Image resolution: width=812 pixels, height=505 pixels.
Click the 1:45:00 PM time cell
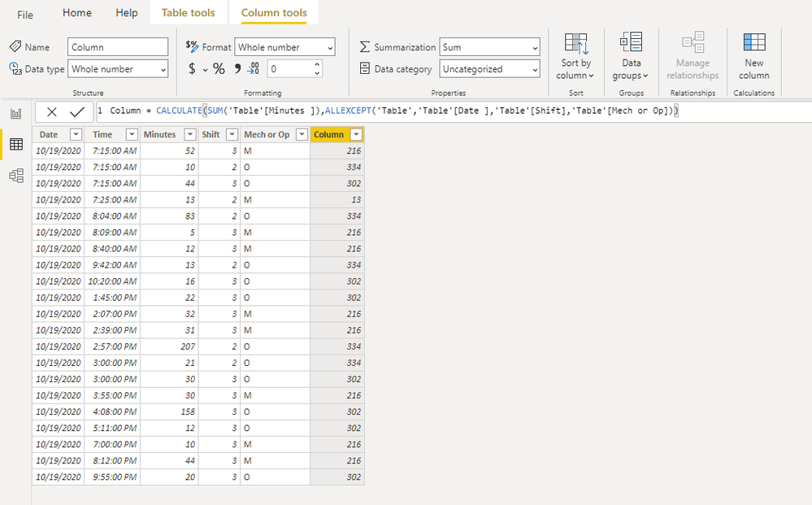[112, 298]
